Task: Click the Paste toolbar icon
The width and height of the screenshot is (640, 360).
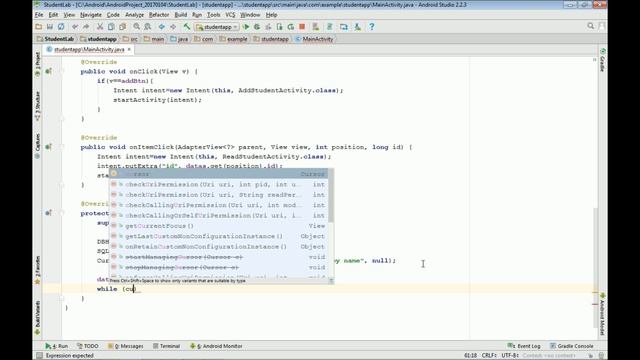Action: point(122,27)
